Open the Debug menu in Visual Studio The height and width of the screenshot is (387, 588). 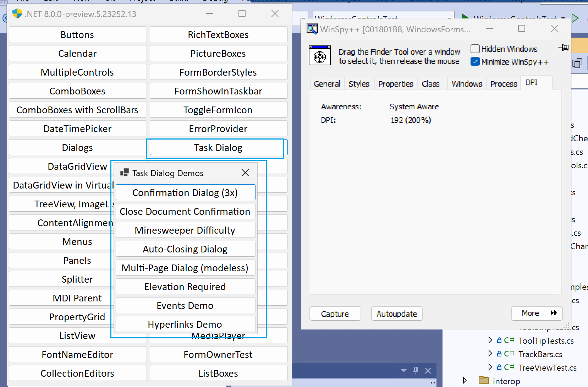tap(215, 1)
